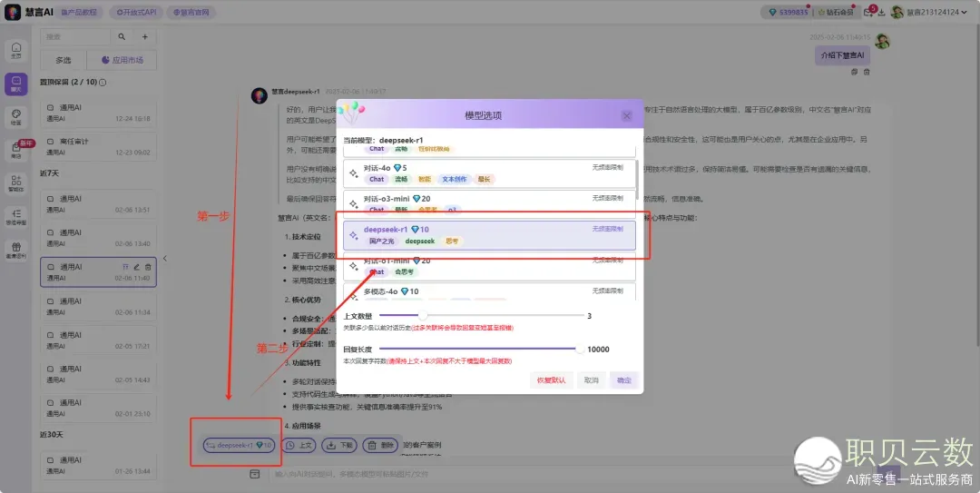Click the 下载 download button

click(x=339, y=446)
